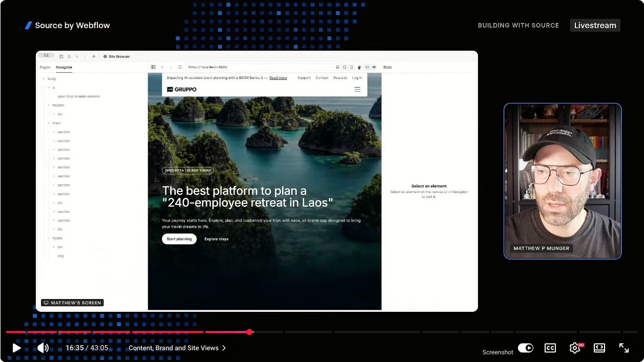Open video settings gear
This screenshot has height=362, width=644.
click(x=575, y=348)
